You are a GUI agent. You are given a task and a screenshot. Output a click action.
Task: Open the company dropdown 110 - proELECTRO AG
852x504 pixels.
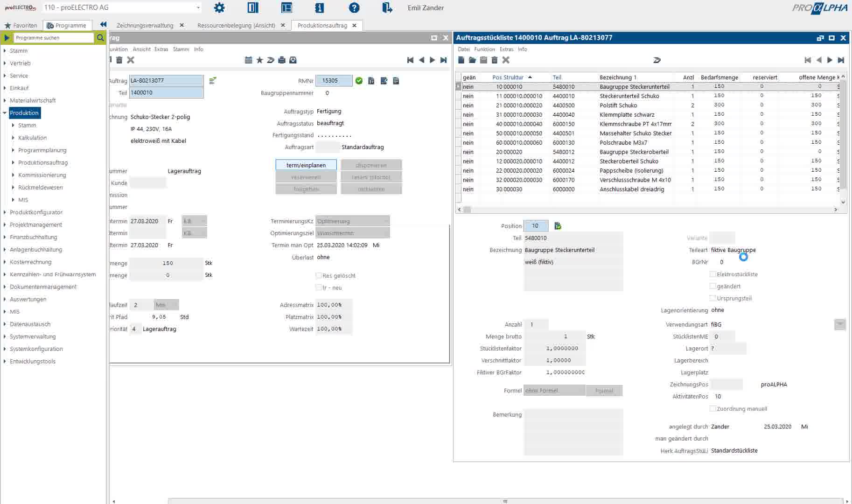(198, 7)
